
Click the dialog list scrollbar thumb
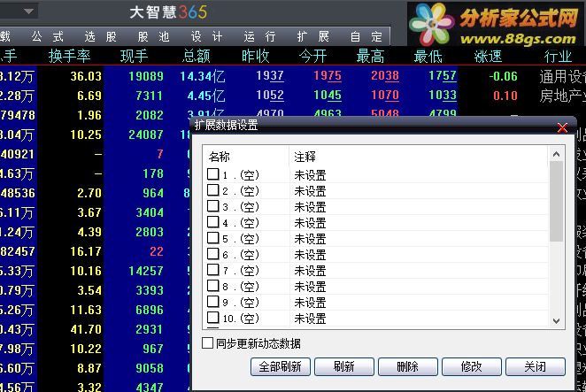click(x=556, y=201)
